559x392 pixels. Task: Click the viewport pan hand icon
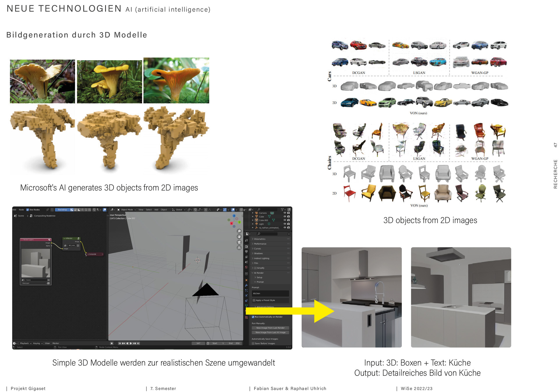coord(239,237)
